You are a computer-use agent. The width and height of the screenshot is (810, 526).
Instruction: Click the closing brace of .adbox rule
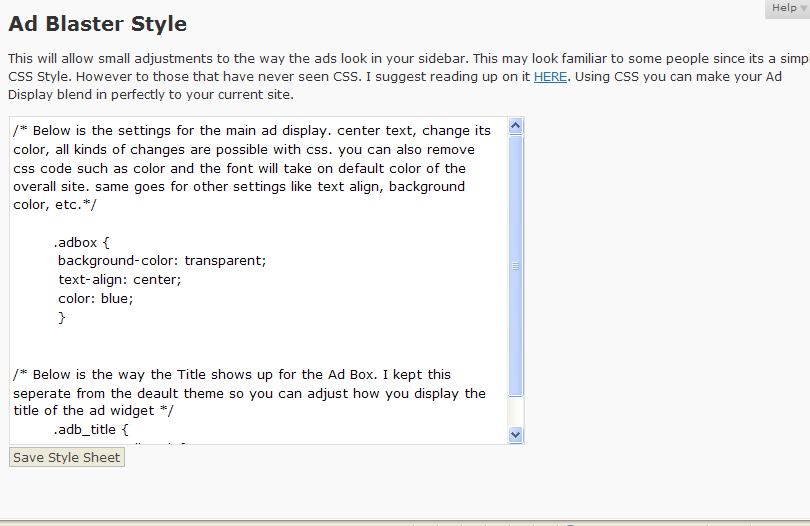[x=62, y=317]
